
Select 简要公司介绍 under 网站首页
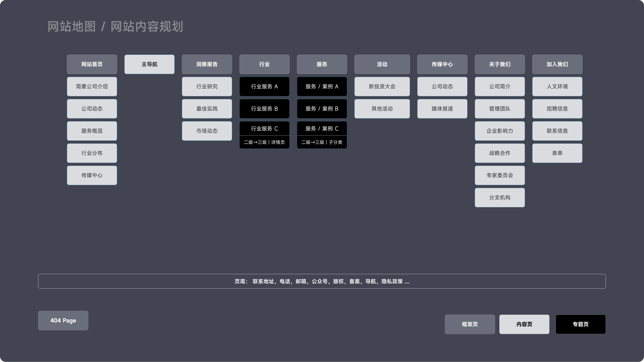[x=92, y=87]
